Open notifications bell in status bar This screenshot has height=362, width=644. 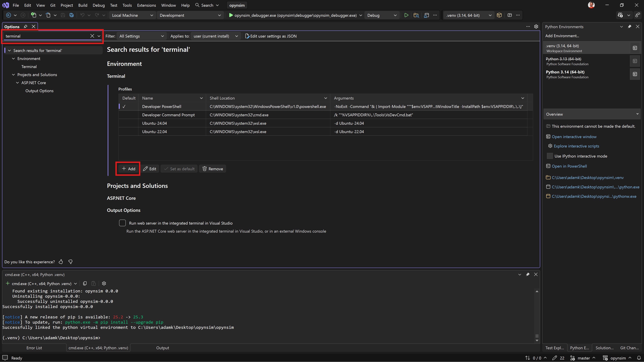pos(639,358)
